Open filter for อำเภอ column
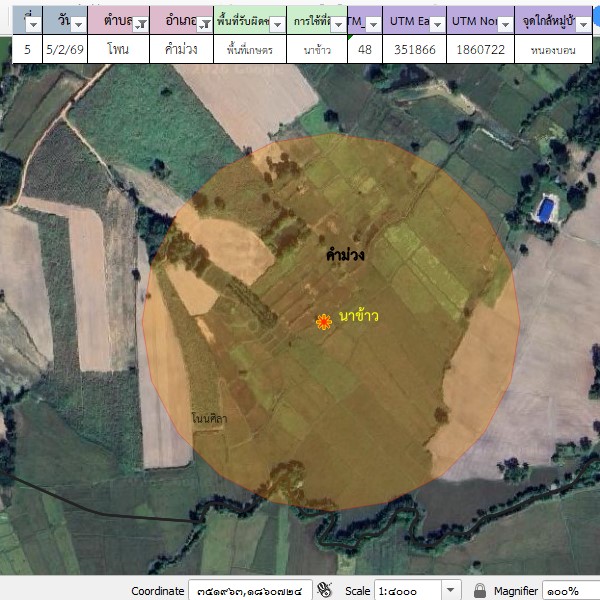This screenshot has height=600, width=600. [x=203, y=23]
